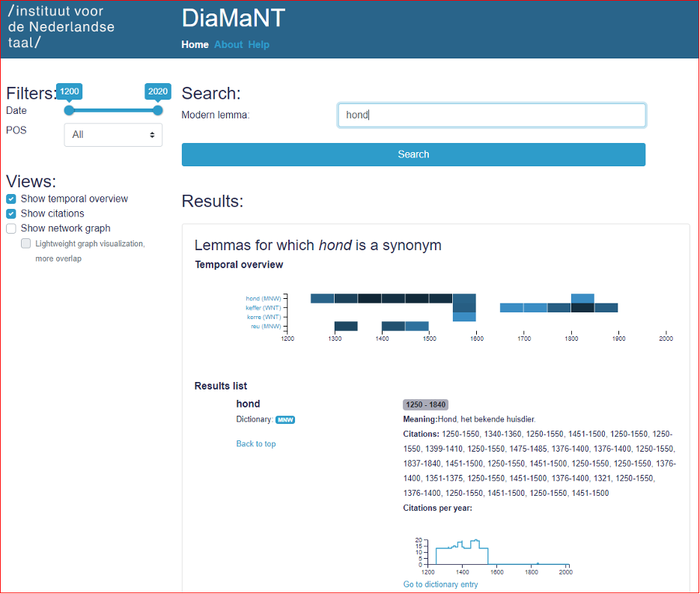Click the 1250 - 1840 date badge
This screenshot has width=700, height=594.
[425, 404]
